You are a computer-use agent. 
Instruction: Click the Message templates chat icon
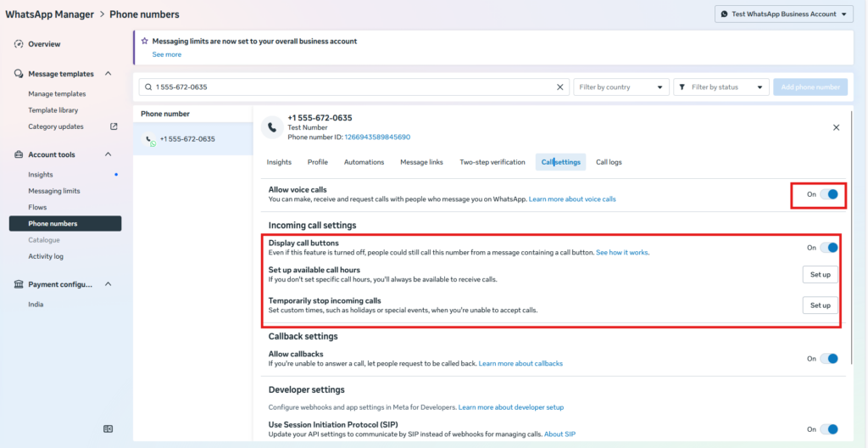tap(19, 74)
